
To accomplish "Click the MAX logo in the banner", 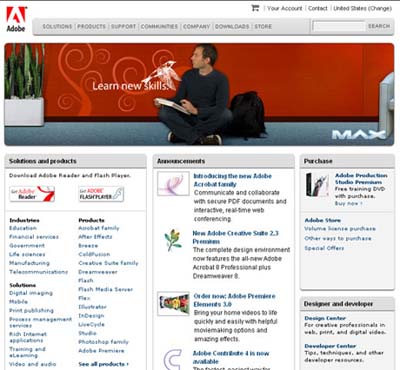I will (359, 135).
